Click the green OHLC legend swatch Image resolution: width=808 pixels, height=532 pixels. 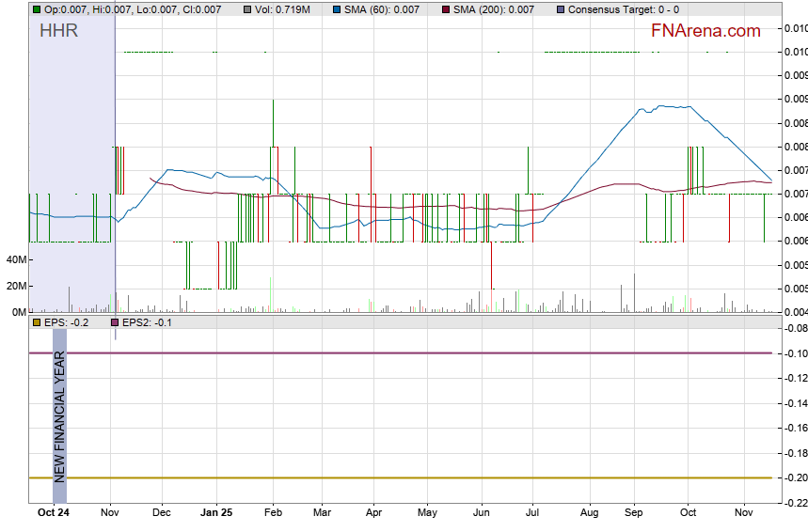37,9
